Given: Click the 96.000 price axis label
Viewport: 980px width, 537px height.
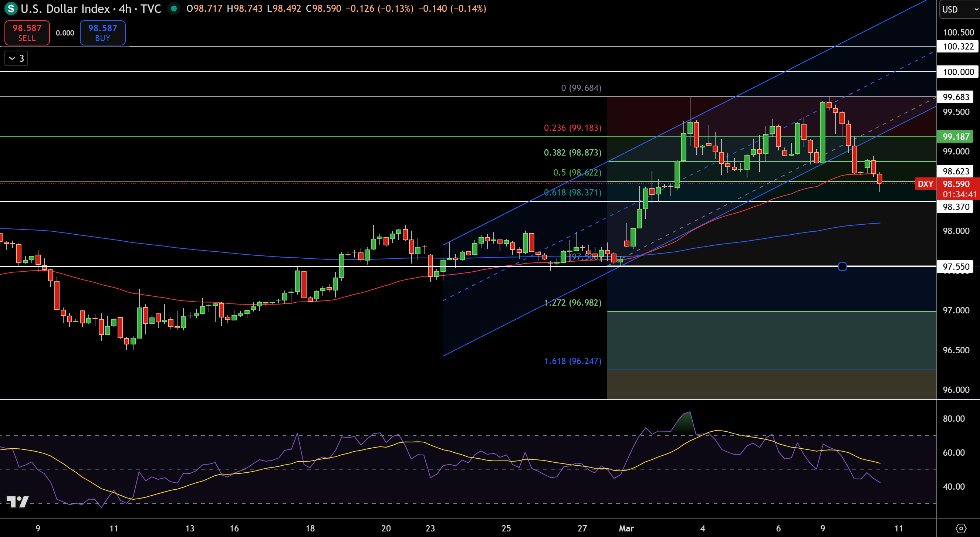Looking at the screenshot, I should [956, 390].
